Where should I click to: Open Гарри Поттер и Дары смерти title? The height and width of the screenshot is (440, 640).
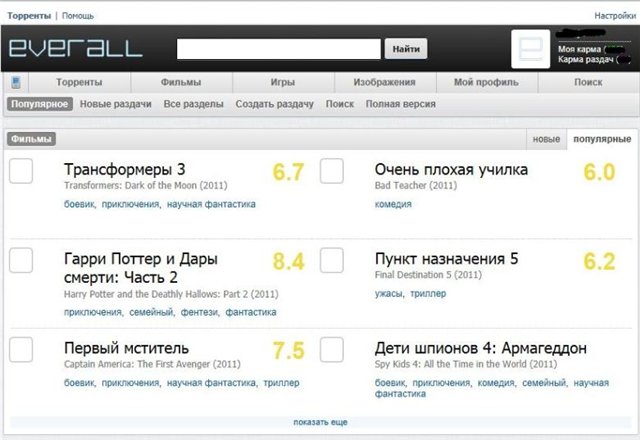(141, 268)
